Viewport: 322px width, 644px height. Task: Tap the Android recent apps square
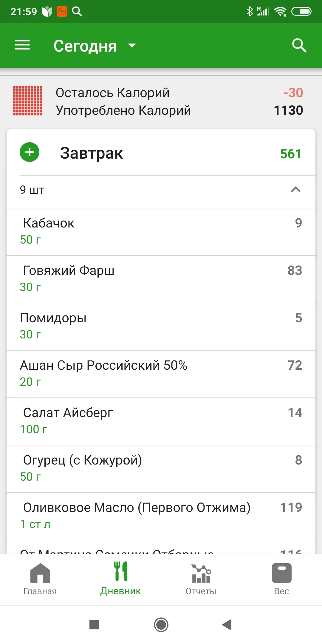94,624
